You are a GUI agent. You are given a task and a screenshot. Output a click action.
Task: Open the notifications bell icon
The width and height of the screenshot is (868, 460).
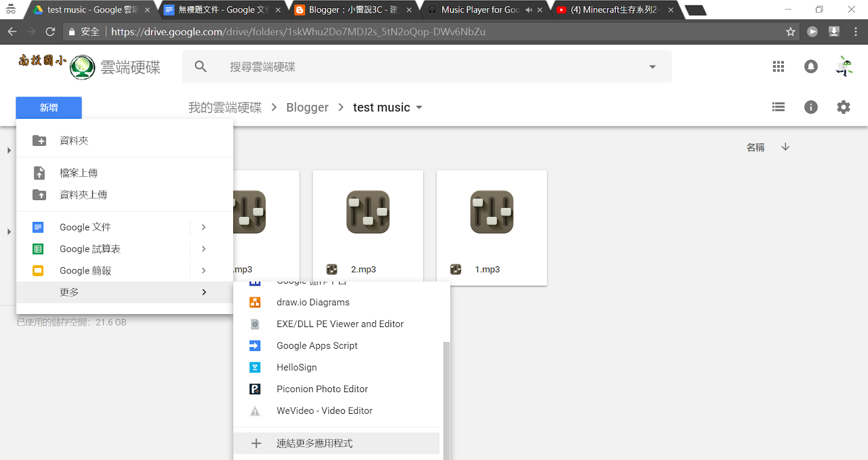pos(811,66)
